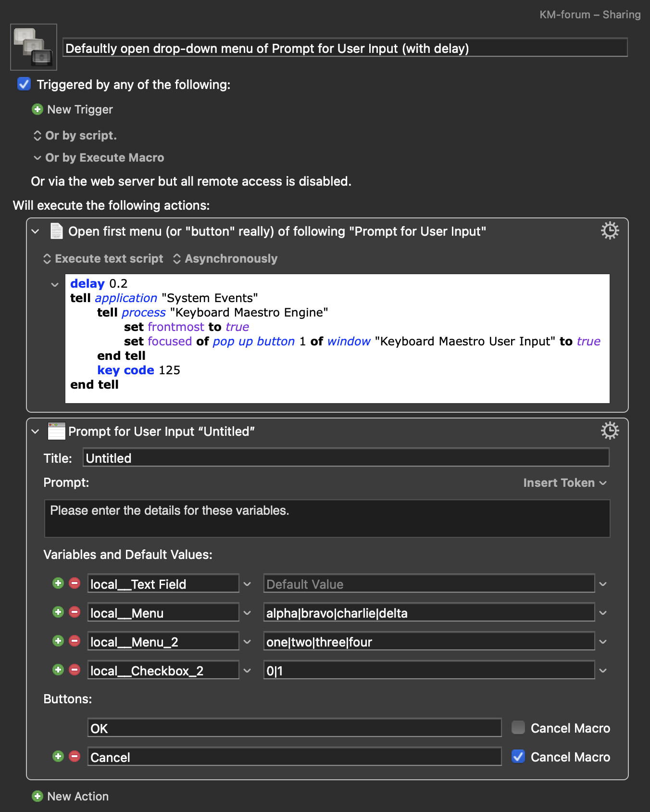Click the green plus next to New Trigger
The height and width of the screenshot is (812, 650).
tap(37, 110)
